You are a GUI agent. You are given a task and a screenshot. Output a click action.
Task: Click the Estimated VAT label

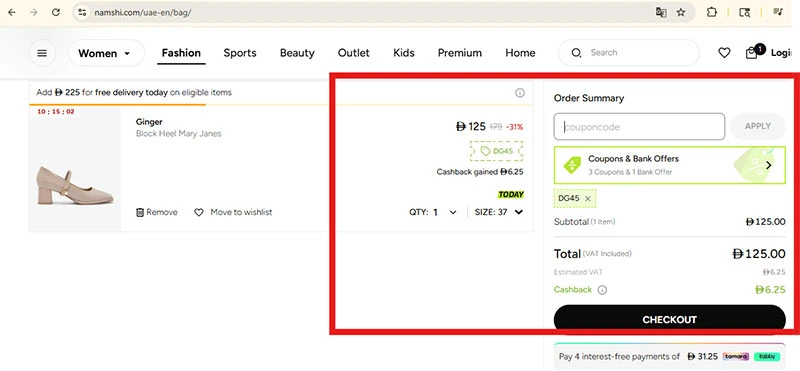pyautogui.click(x=578, y=273)
